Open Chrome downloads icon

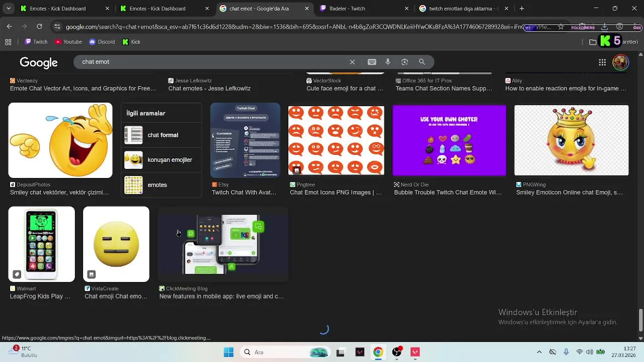tap(605, 27)
